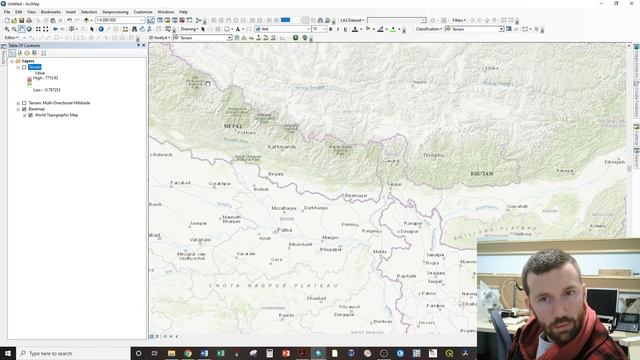Enable the Terrain layer checkbox

[24, 67]
